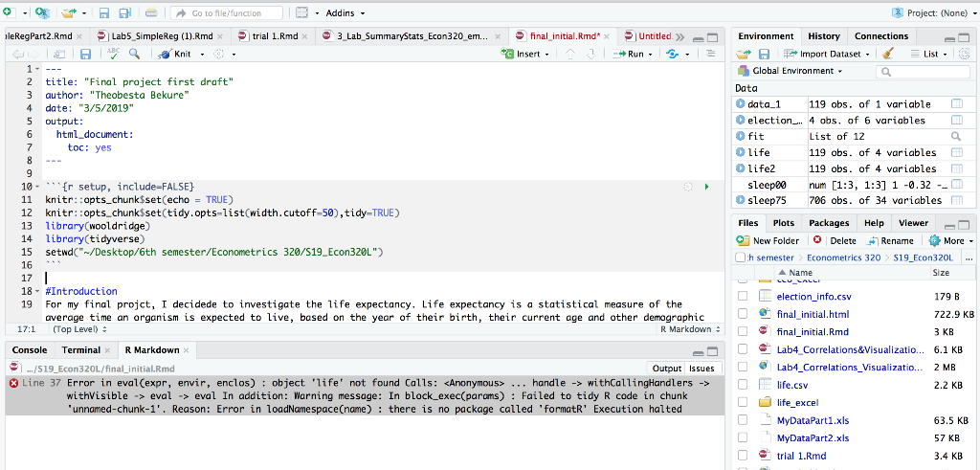Click the Open File folder icon in main toolbar
This screenshot has width=980, height=470.
point(69,12)
